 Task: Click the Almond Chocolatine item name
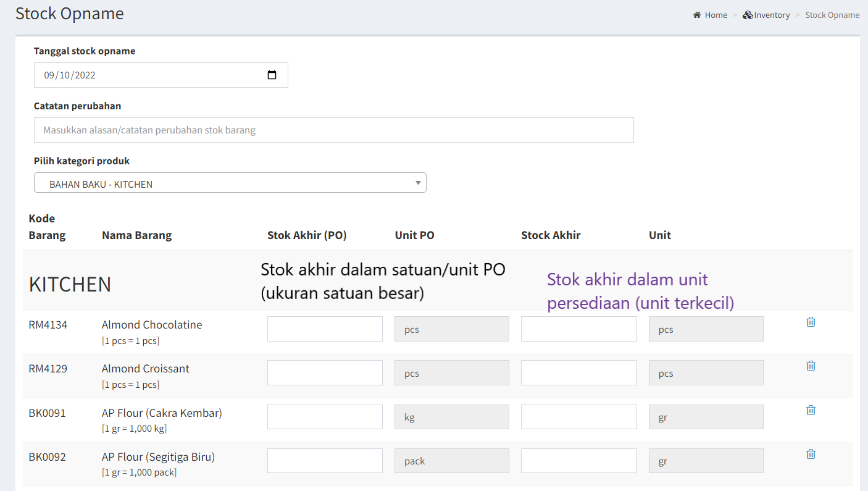click(152, 324)
